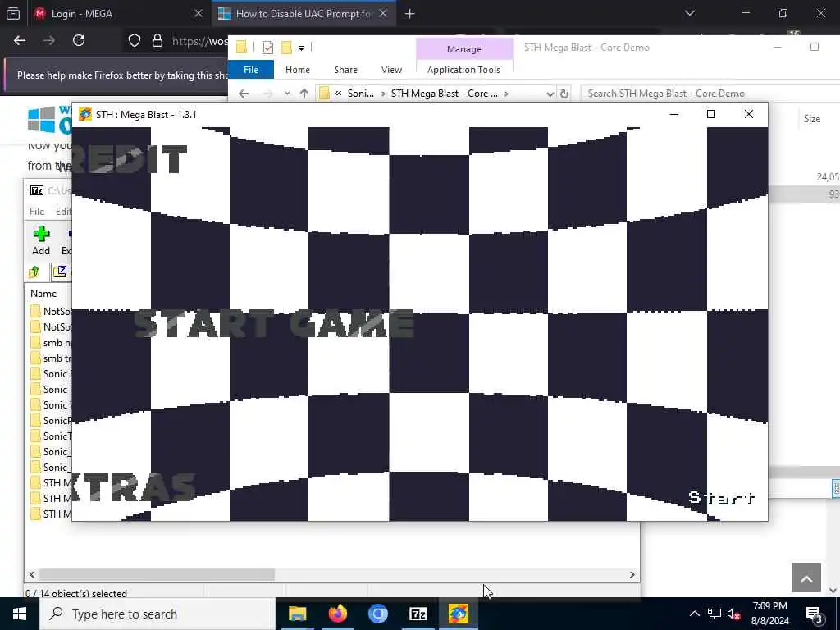Screen dimensions: 840x630
Task: Refresh the Explorer address bar location
Action: pyautogui.click(x=564, y=94)
